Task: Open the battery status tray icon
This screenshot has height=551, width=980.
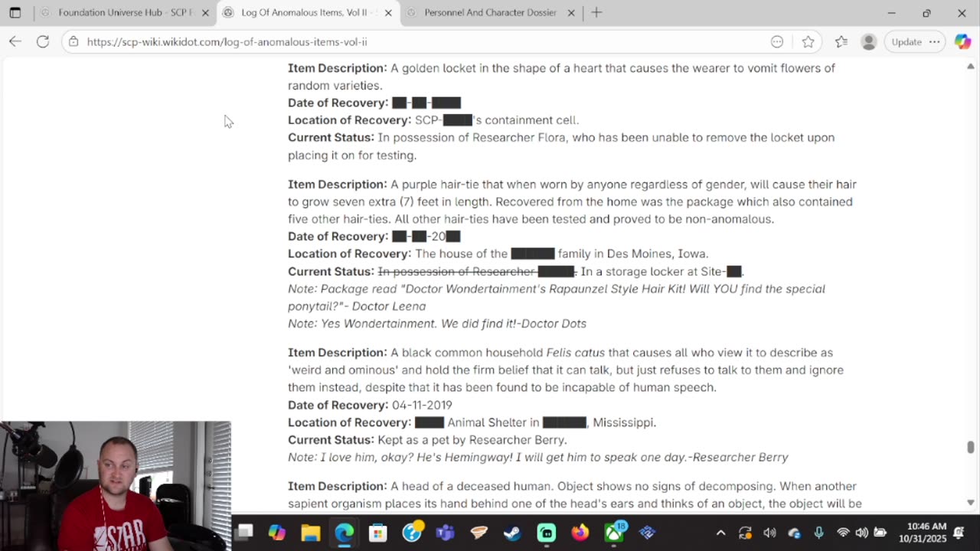Action: pyautogui.click(x=880, y=533)
